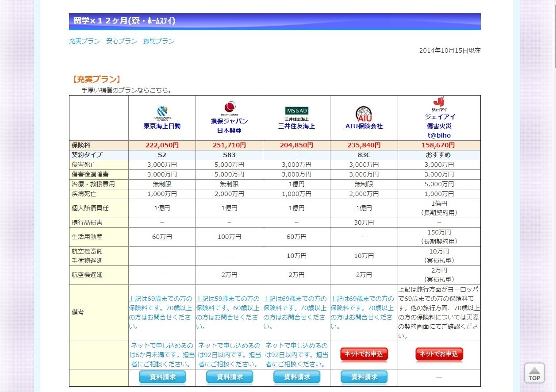556x392 pixels.
Task: Click the 5,000万円 治療・救援費用 value
Action: point(439,184)
